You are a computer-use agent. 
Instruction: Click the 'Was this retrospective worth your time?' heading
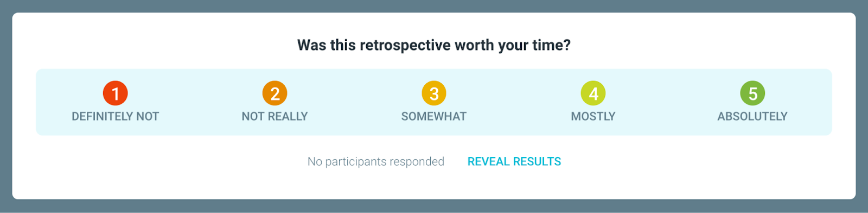click(x=434, y=45)
